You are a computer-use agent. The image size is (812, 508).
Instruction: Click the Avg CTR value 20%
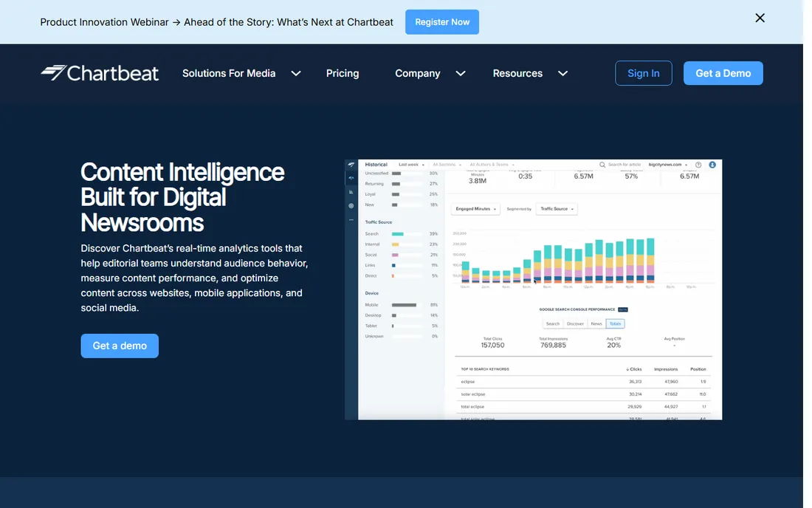click(613, 345)
